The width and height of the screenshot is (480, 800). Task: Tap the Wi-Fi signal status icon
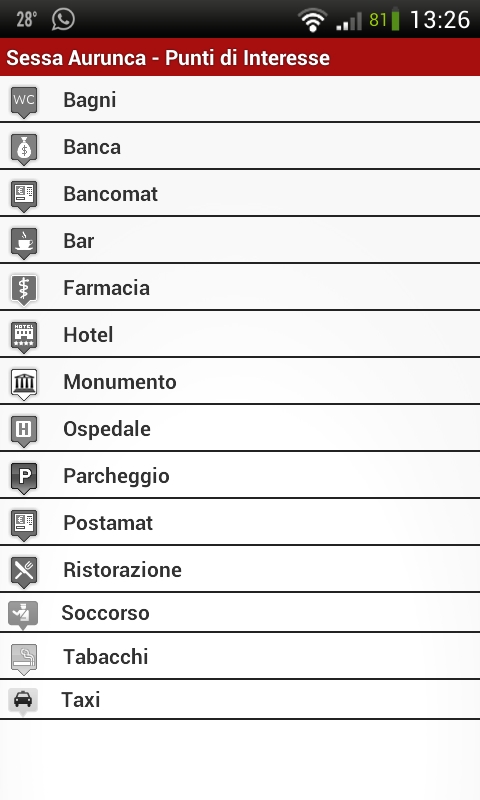coord(312,20)
